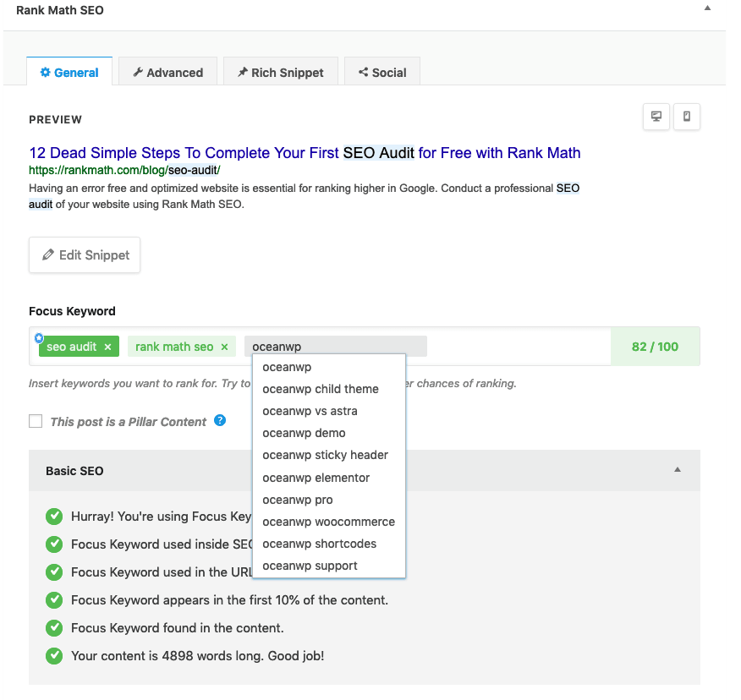
Task: Choose suggestion oceanwp demo
Action: point(329,433)
